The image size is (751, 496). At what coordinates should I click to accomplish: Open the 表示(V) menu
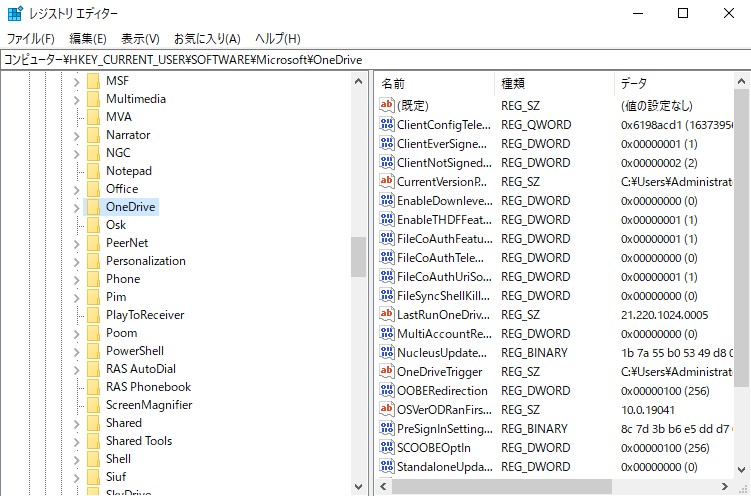[140, 38]
